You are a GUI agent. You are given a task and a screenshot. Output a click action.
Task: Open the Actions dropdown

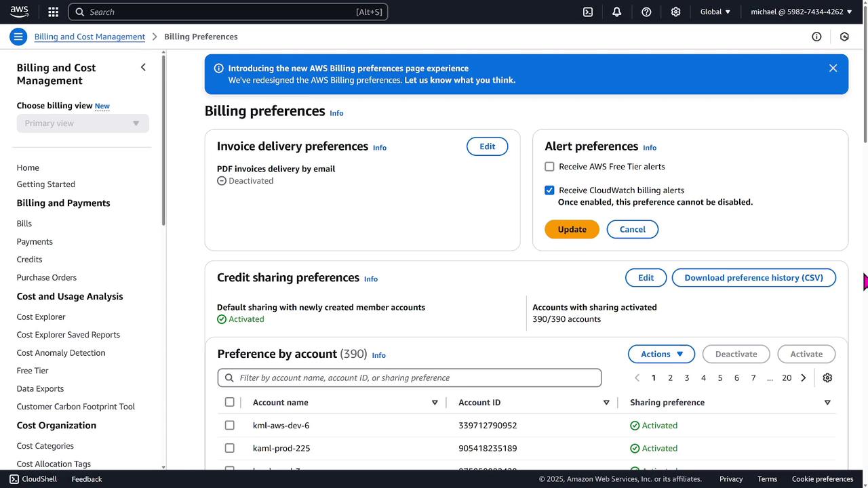pos(661,354)
